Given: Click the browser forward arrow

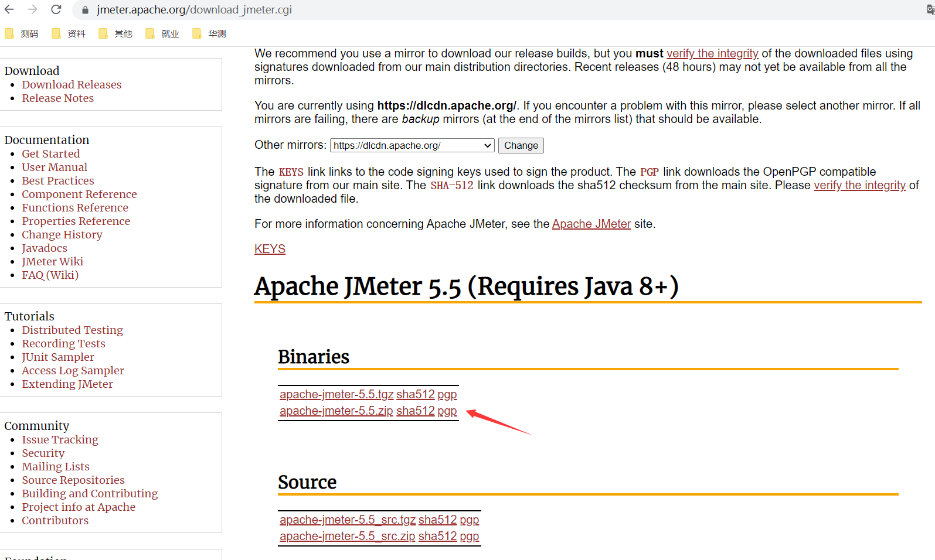Looking at the screenshot, I should point(33,9).
